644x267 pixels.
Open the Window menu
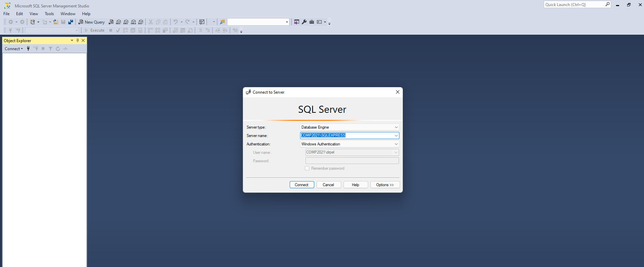point(68,14)
